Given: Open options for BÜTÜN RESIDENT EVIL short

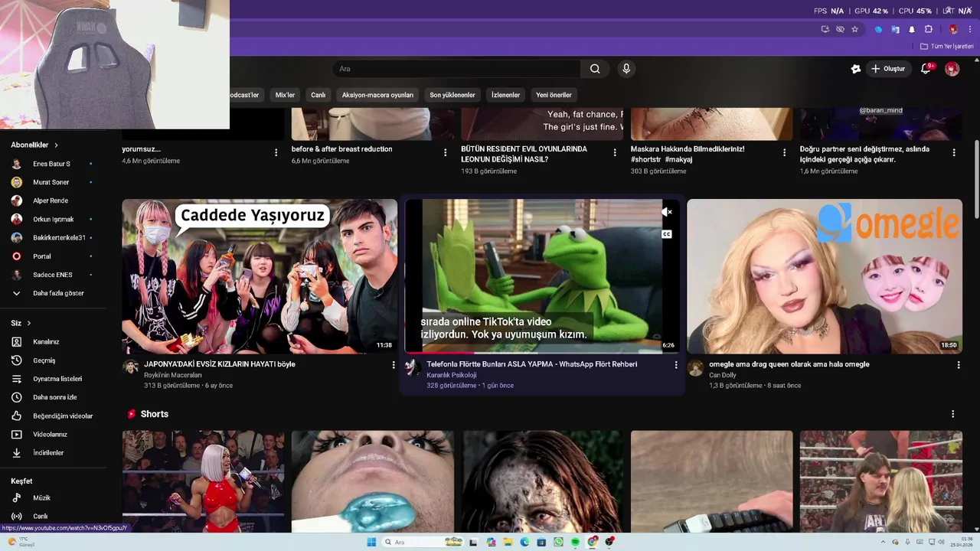Looking at the screenshot, I should pos(615,152).
